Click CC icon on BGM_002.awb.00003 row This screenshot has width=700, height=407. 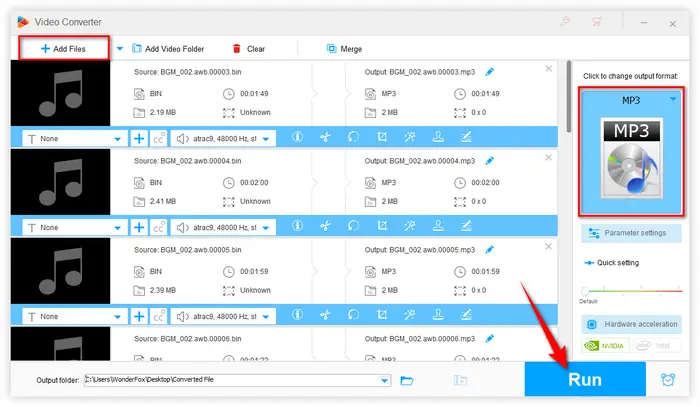[158, 139]
